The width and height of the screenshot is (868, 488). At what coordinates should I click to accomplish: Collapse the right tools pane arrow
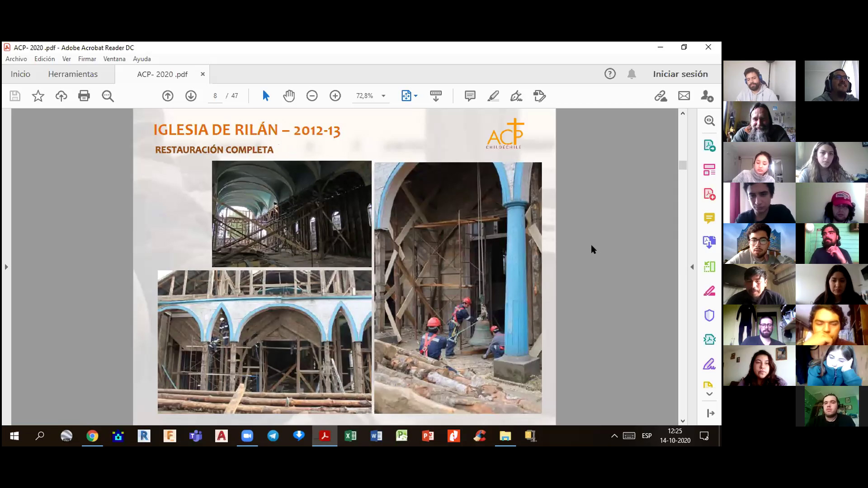[692, 267]
